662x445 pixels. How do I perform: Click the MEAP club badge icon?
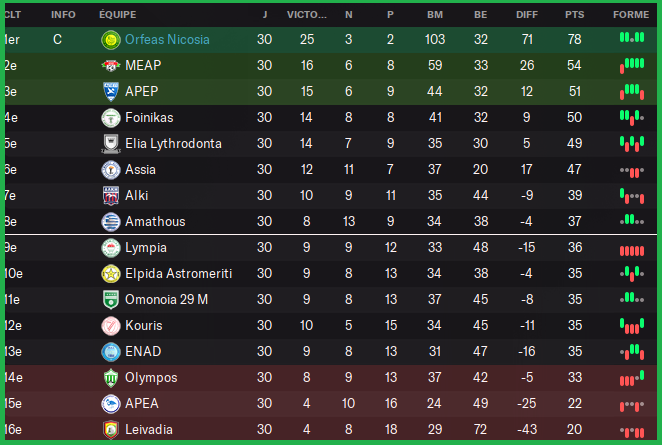(110, 65)
